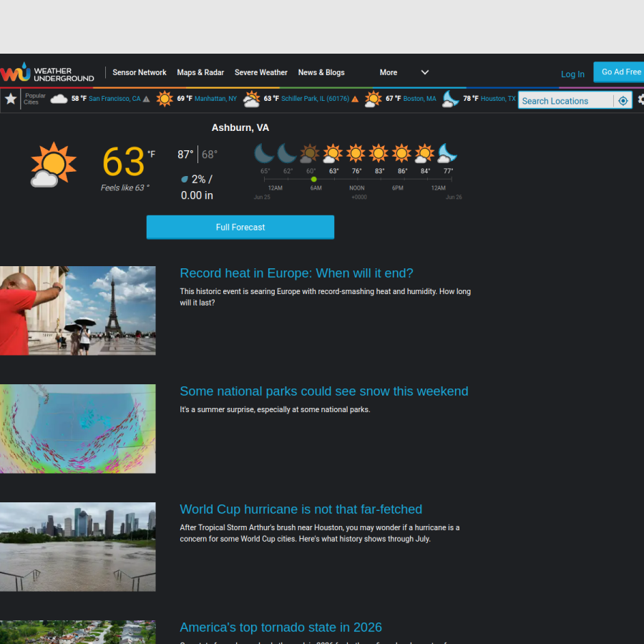644x644 pixels.
Task: Open Schiller Park, IL (60176) link
Action: 315,99
